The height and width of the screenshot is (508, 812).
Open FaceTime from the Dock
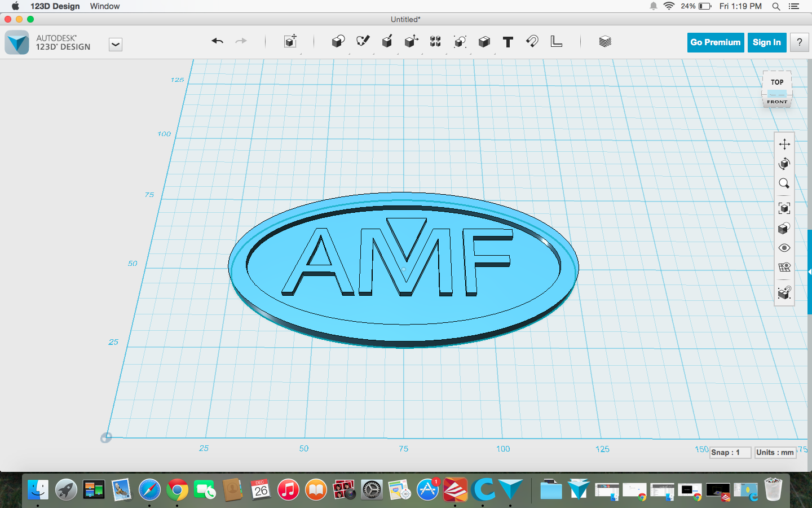(205, 489)
